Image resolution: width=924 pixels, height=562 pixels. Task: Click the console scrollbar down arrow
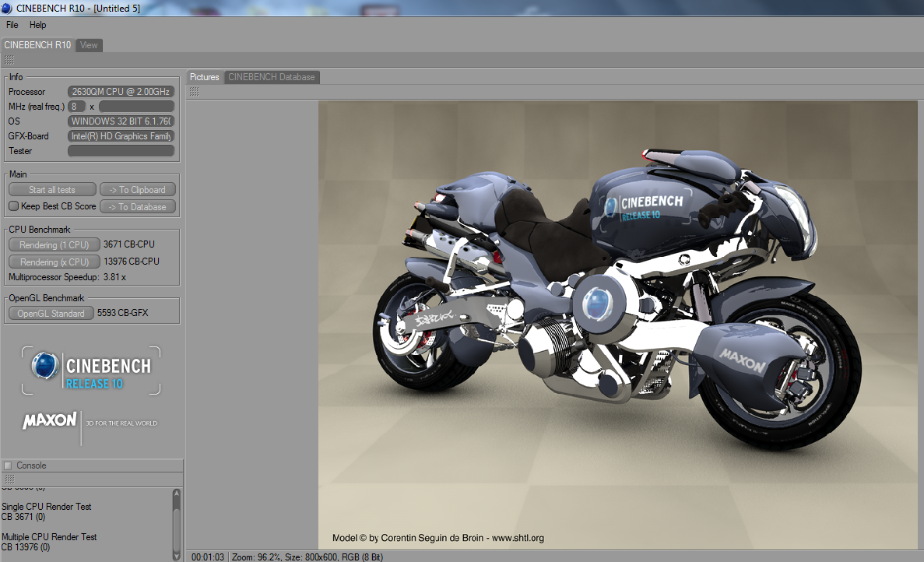tap(176, 556)
